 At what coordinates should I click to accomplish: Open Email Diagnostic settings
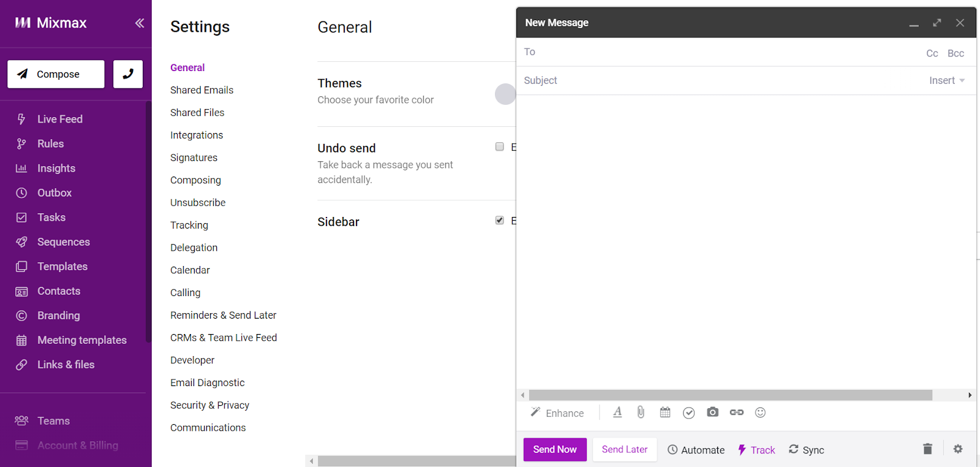click(207, 383)
